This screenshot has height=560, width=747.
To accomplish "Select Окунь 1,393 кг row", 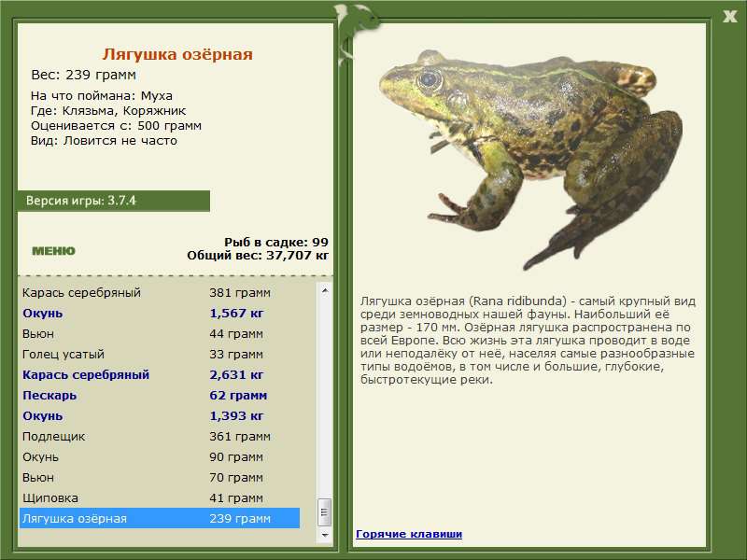I will click(160, 415).
